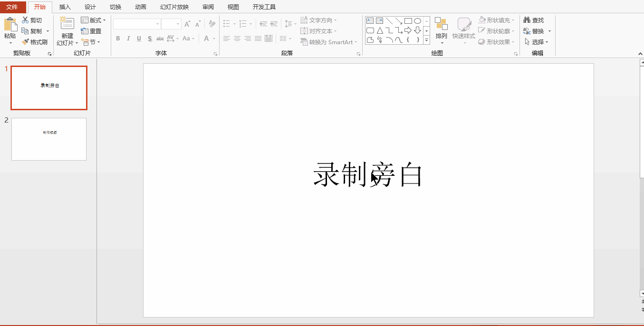Choose the rectangle shape in gallery
Viewport: 644px width, 326px height.
click(x=408, y=20)
